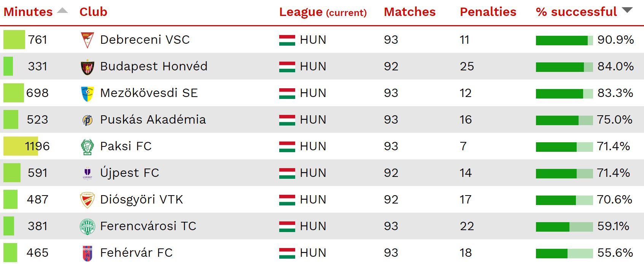Click the Puskás Akadémia club logo

click(x=87, y=120)
